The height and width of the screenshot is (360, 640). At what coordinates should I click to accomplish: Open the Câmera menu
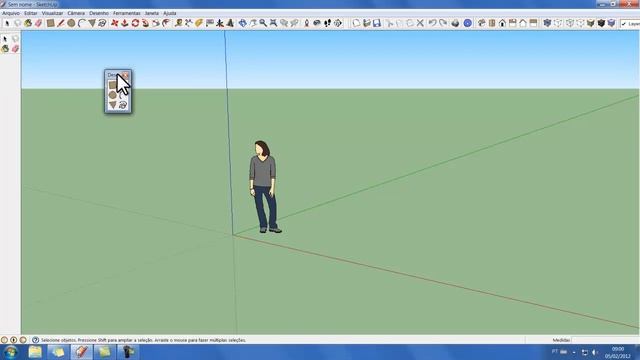pyautogui.click(x=76, y=13)
